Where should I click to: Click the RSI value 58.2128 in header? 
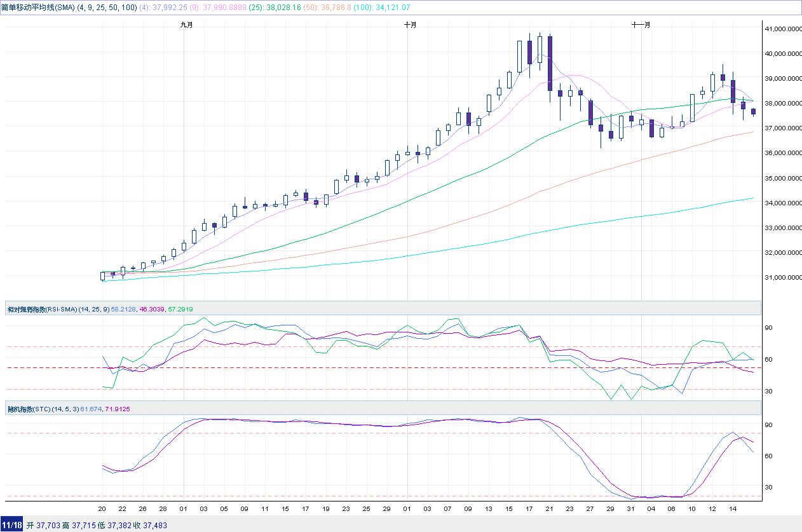tap(125, 309)
